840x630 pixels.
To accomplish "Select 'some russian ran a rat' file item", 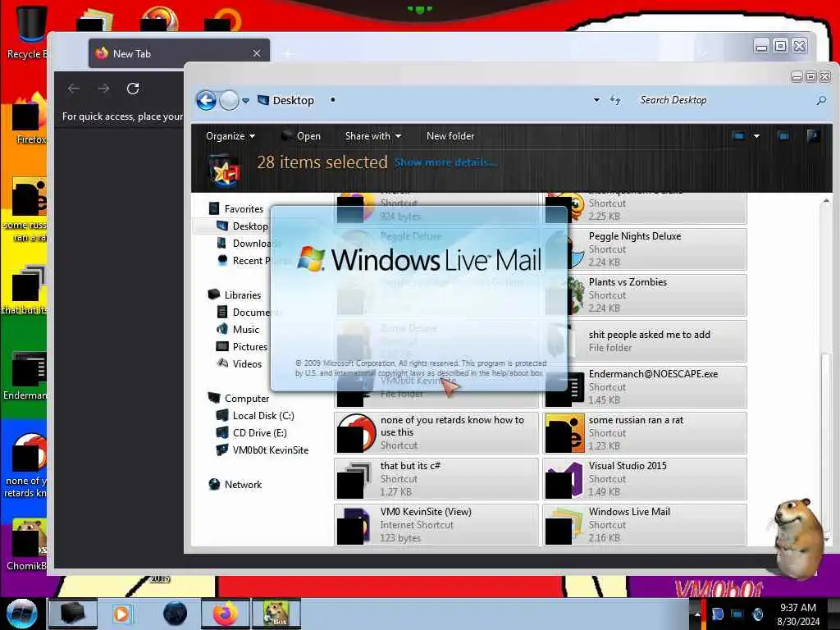I will (x=645, y=433).
